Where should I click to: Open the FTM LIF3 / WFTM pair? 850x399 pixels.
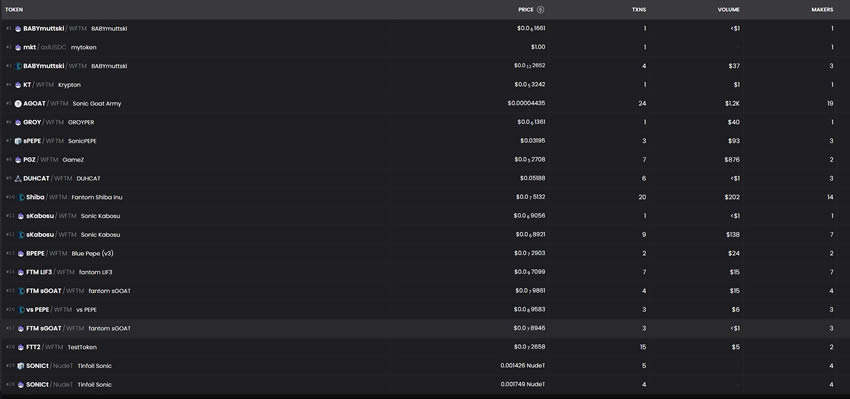click(425, 272)
